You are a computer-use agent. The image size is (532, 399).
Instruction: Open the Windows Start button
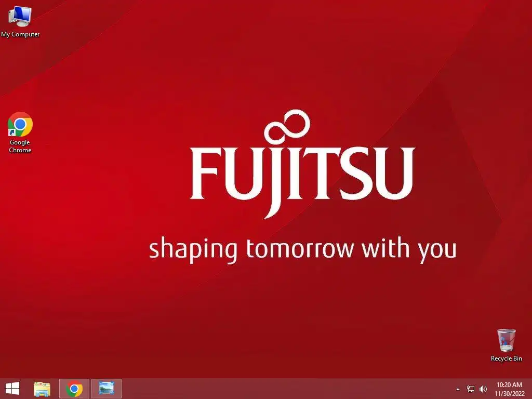point(12,389)
